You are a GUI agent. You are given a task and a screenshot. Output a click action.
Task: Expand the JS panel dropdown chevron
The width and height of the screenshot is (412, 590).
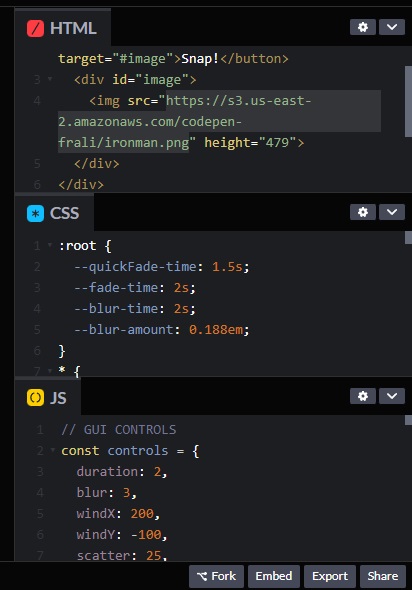pos(392,396)
